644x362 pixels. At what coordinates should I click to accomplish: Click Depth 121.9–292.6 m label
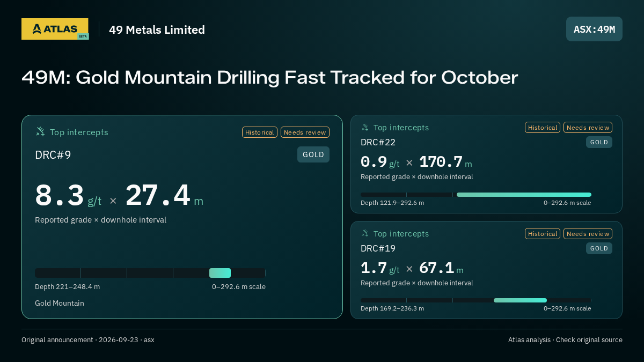pos(392,203)
